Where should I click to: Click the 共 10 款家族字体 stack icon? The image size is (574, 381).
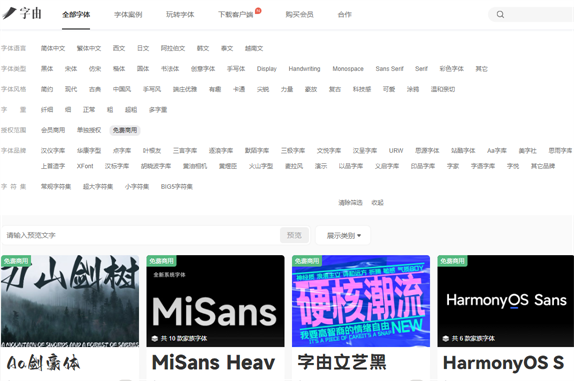[155, 339]
